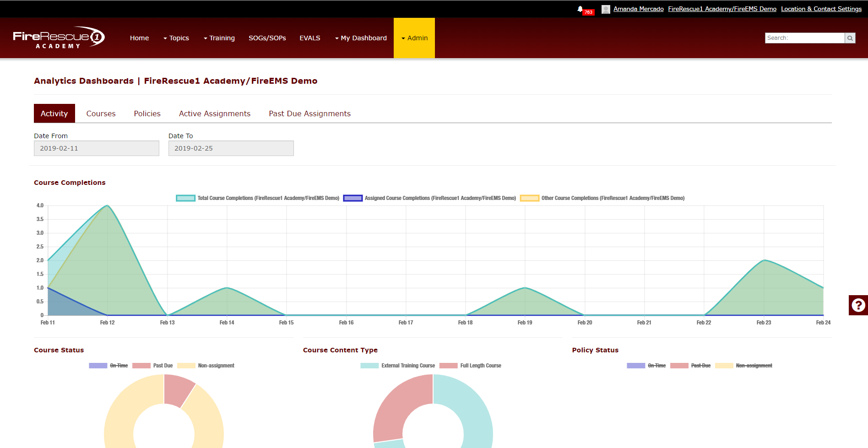Click the FireRescue1 Academy/FireEMS Demo header link
The width and height of the screenshot is (868, 448).
722,9
